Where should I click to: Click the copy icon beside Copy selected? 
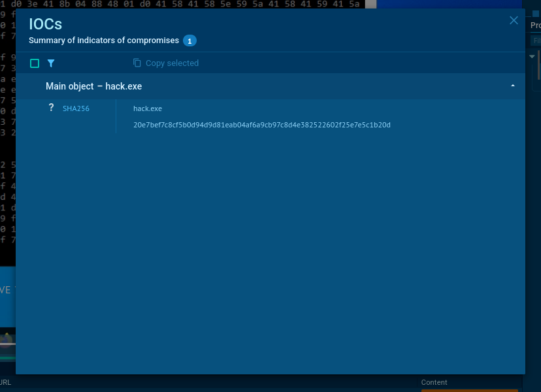coord(137,63)
